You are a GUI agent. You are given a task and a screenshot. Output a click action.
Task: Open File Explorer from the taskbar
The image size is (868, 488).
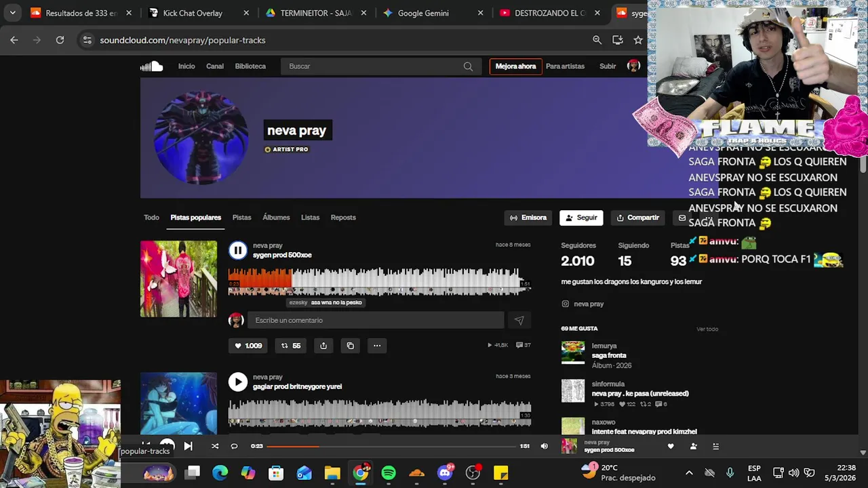click(332, 472)
